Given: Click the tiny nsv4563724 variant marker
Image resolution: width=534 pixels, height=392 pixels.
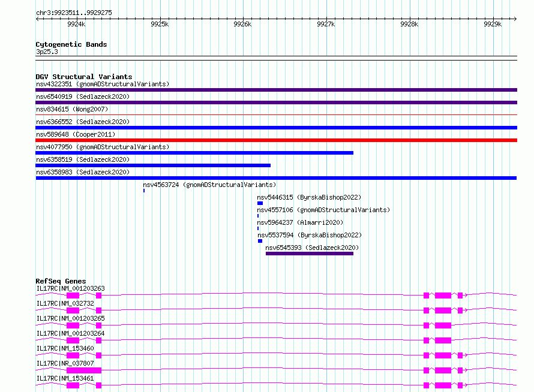Looking at the screenshot, I should coord(144,191).
